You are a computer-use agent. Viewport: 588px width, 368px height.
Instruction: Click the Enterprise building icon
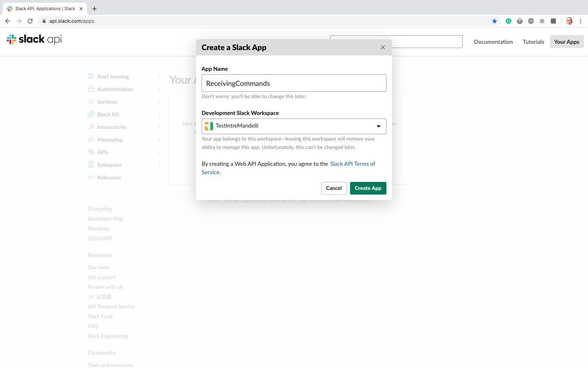tap(91, 164)
